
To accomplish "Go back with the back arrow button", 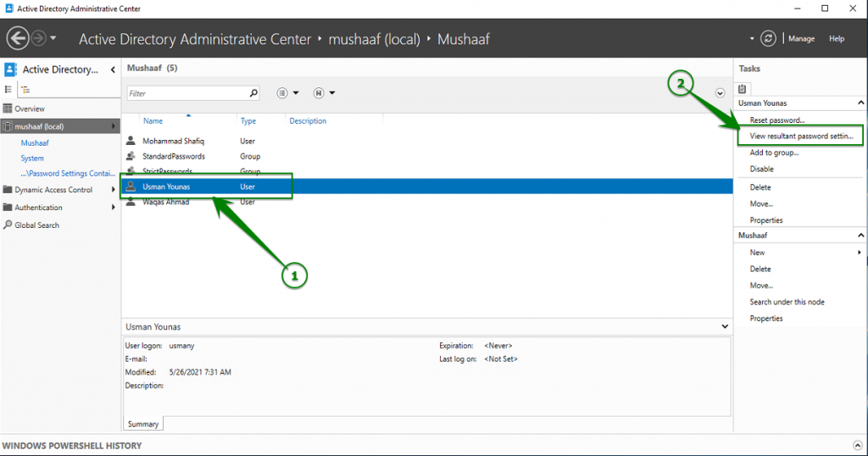I will (x=18, y=39).
